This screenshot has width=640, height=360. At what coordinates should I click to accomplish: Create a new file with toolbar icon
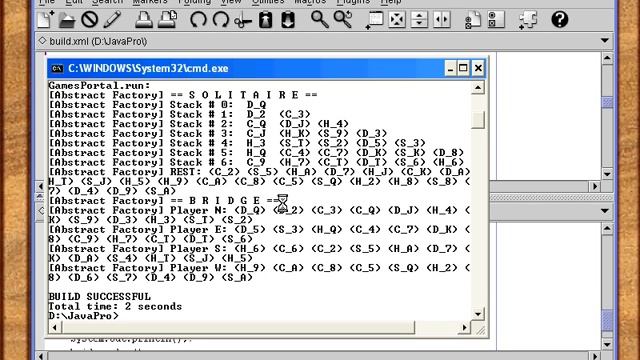(x=45, y=20)
